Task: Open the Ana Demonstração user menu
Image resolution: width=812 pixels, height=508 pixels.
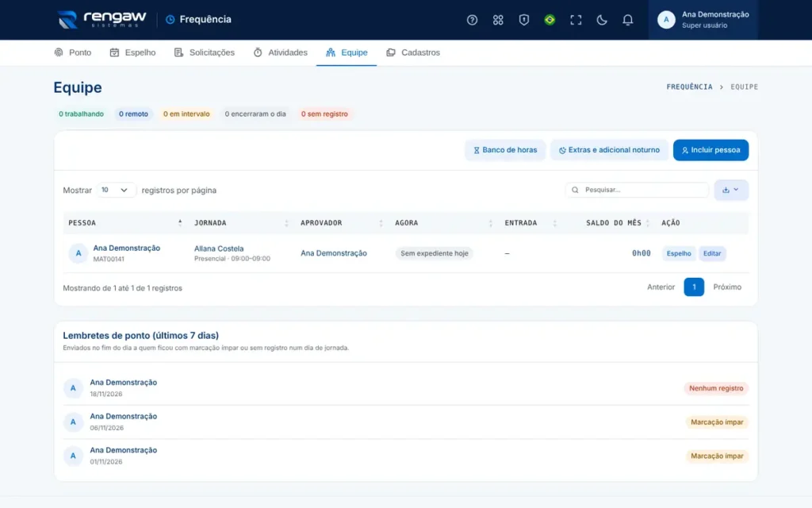Action: (x=703, y=20)
